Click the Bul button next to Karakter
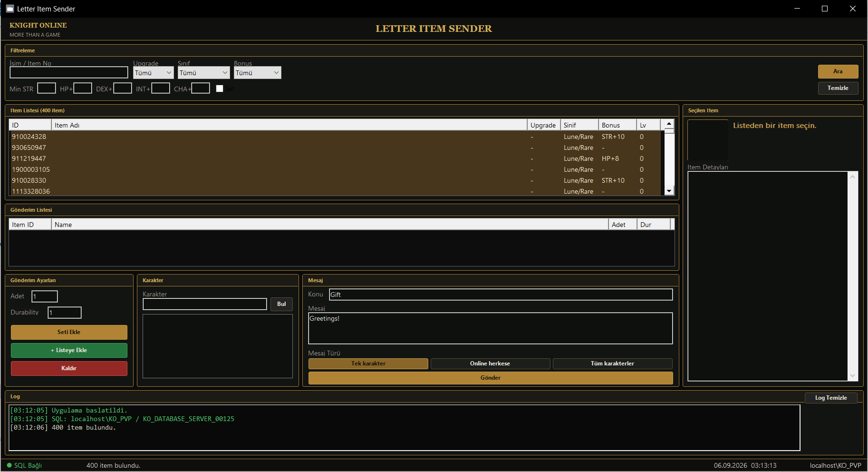Image resolution: width=868 pixels, height=472 pixels. click(x=281, y=304)
